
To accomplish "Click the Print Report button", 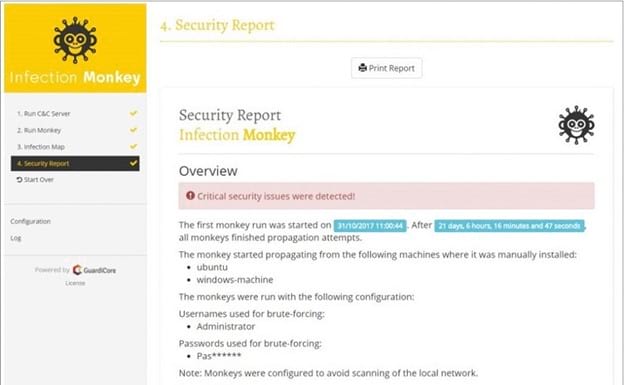I will pos(386,68).
